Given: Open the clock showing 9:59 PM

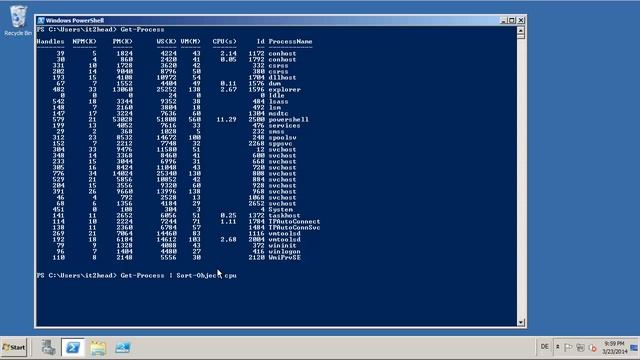Looking at the screenshot, I should coord(614,347).
